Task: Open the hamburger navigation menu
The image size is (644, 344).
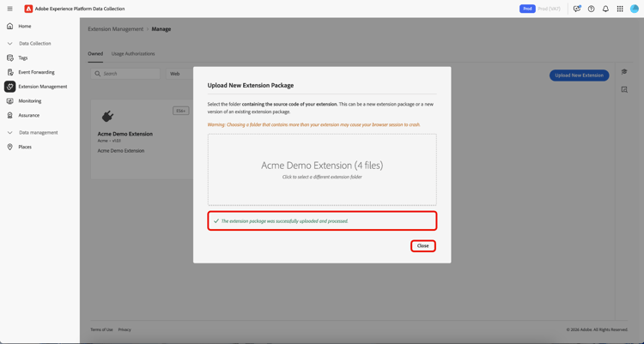Action: [x=9, y=9]
